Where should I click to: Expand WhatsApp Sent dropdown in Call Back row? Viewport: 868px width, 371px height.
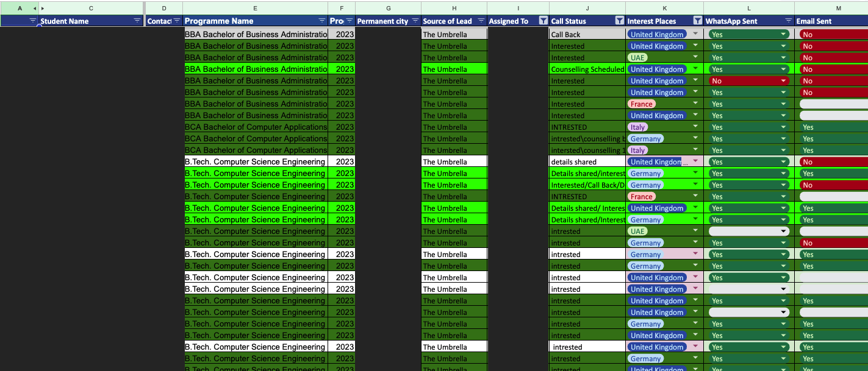784,34
